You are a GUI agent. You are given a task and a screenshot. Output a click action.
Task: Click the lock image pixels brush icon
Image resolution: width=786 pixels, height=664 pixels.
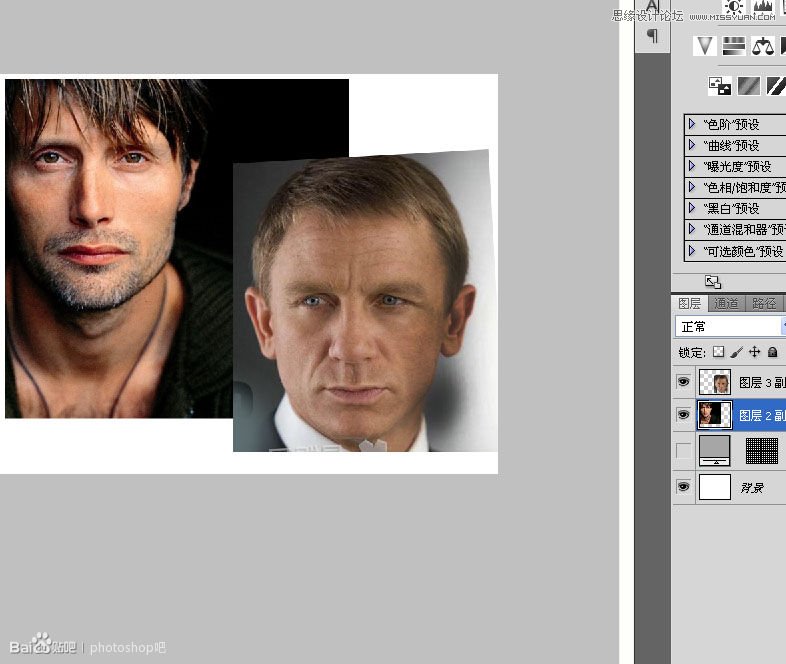coord(736,352)
